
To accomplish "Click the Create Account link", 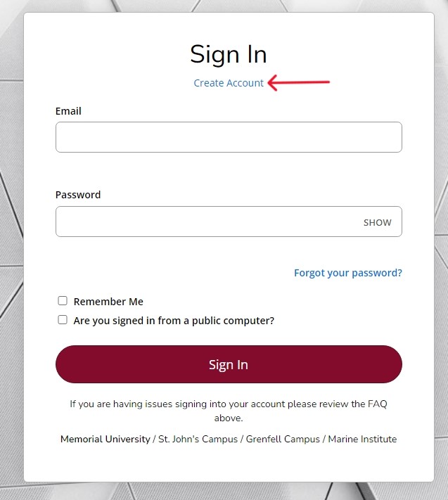I will coord(229,83).
